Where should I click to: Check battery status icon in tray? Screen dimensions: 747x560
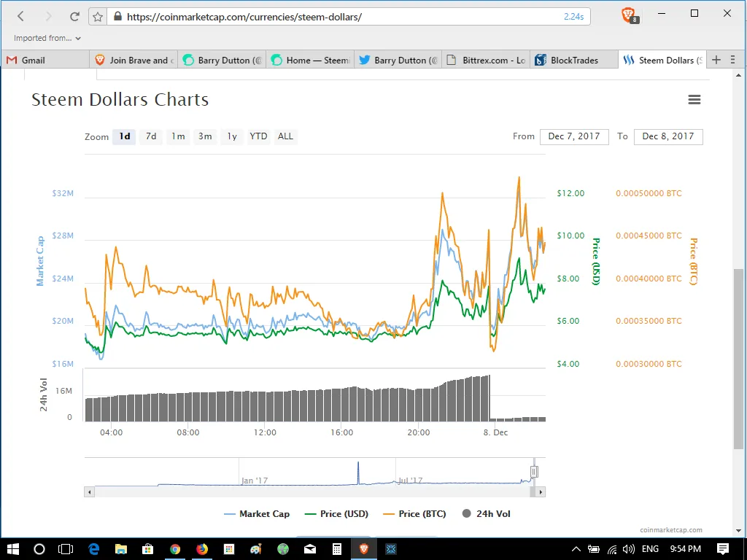click(594, 549)
